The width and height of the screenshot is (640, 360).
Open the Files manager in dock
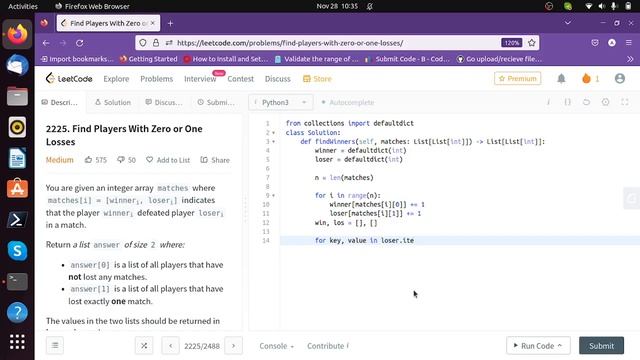(17, 96)
